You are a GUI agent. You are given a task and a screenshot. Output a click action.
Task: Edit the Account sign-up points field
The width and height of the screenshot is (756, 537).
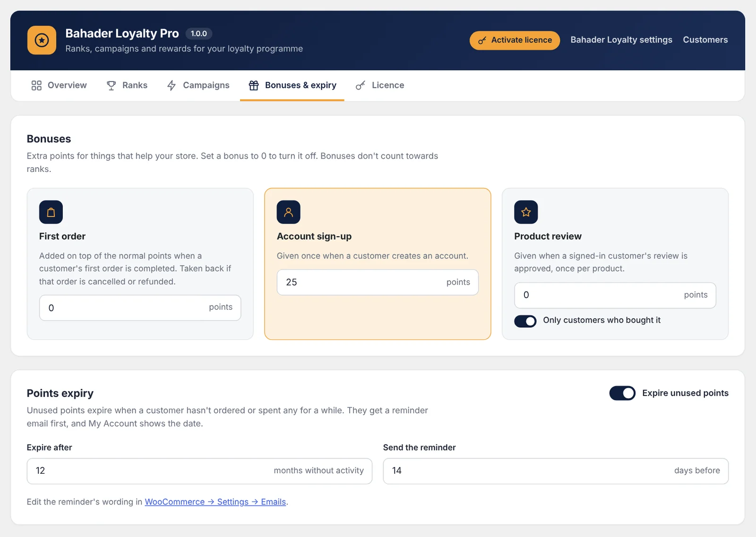[378, 282]
